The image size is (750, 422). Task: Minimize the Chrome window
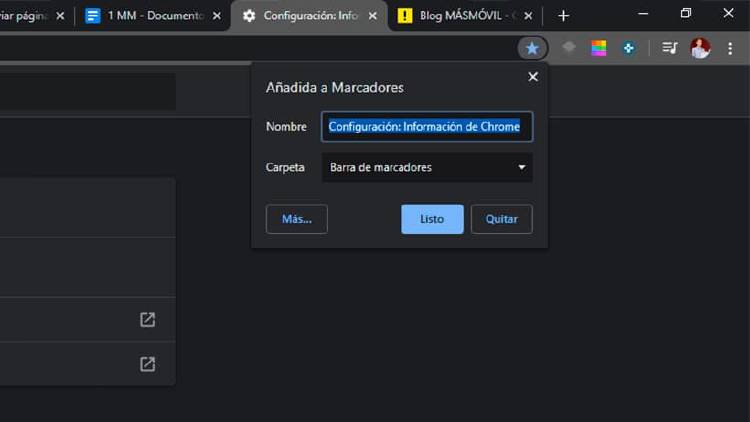tap(643, 14)
